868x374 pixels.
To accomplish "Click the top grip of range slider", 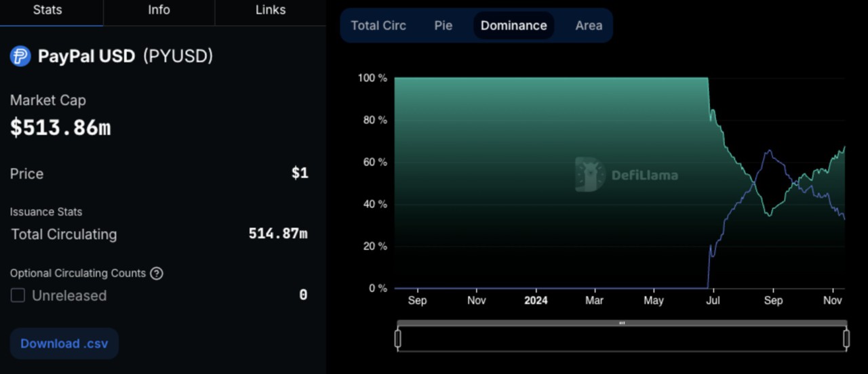I will 622,323.
